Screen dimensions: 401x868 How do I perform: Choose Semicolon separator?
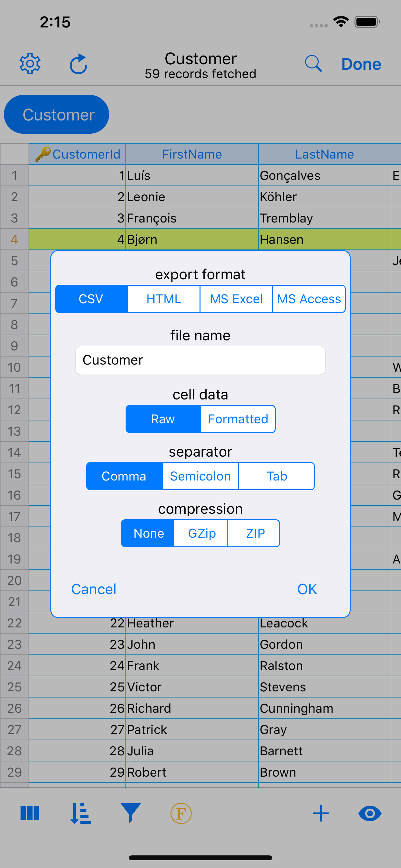pos(200,476)
